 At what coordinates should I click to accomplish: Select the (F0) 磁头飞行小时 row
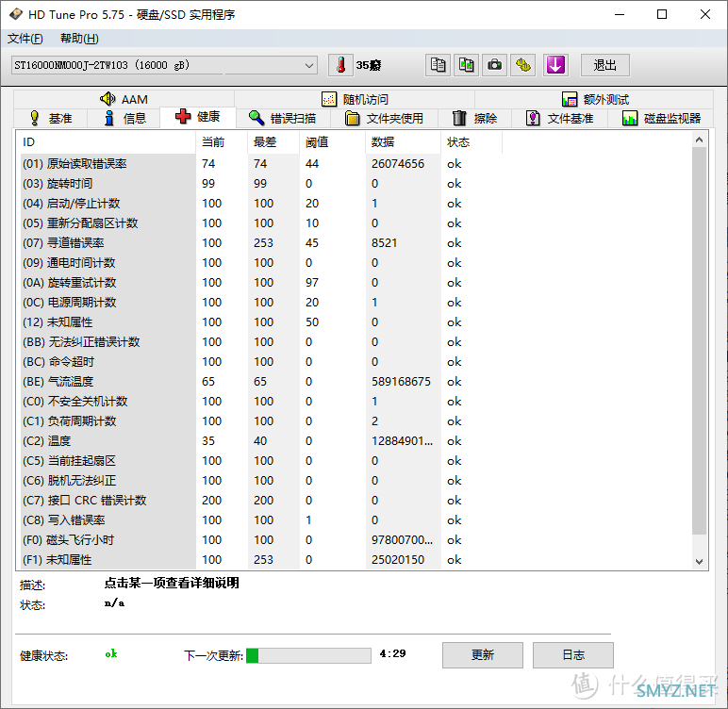(x=261, y=540)
